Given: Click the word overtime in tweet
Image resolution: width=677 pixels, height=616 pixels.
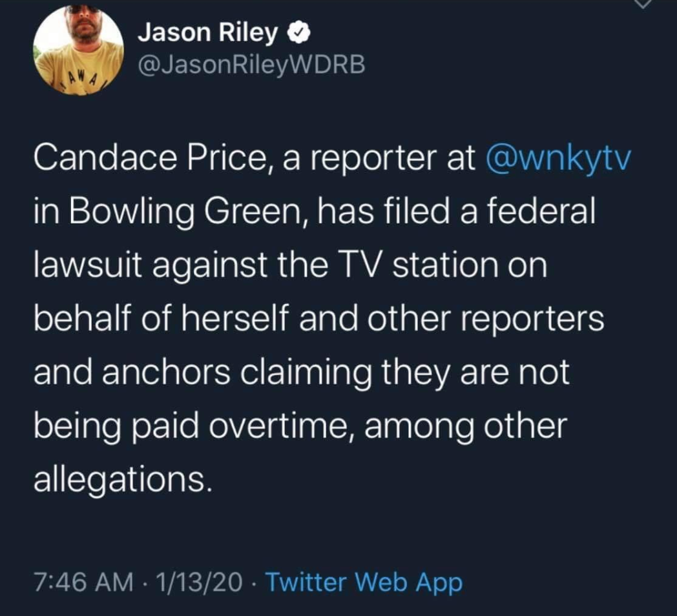Looking at the screenshot, I should pyautogui.click(x=278, y=427).
